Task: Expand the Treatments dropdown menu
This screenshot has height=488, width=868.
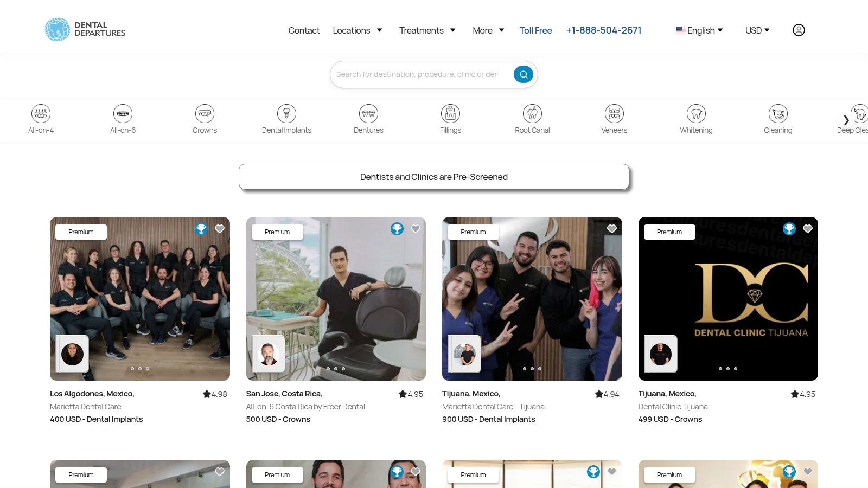Action: (427, 30)
